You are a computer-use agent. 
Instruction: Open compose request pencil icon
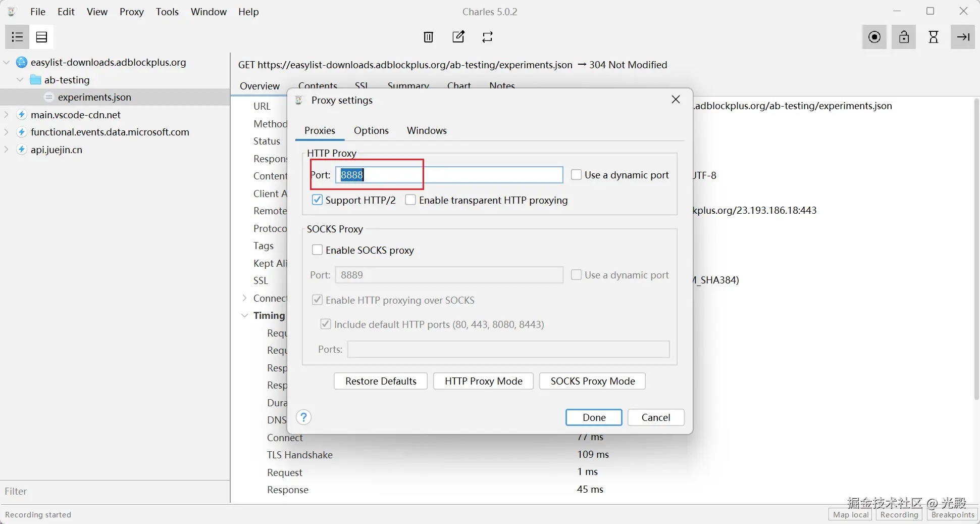point(458,37)
